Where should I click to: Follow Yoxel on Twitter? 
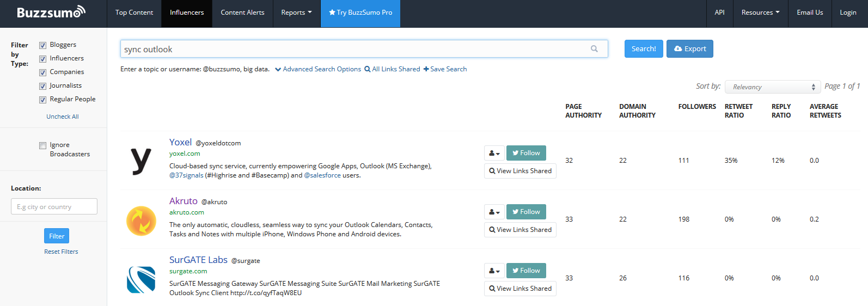click(x=526, y=153)
